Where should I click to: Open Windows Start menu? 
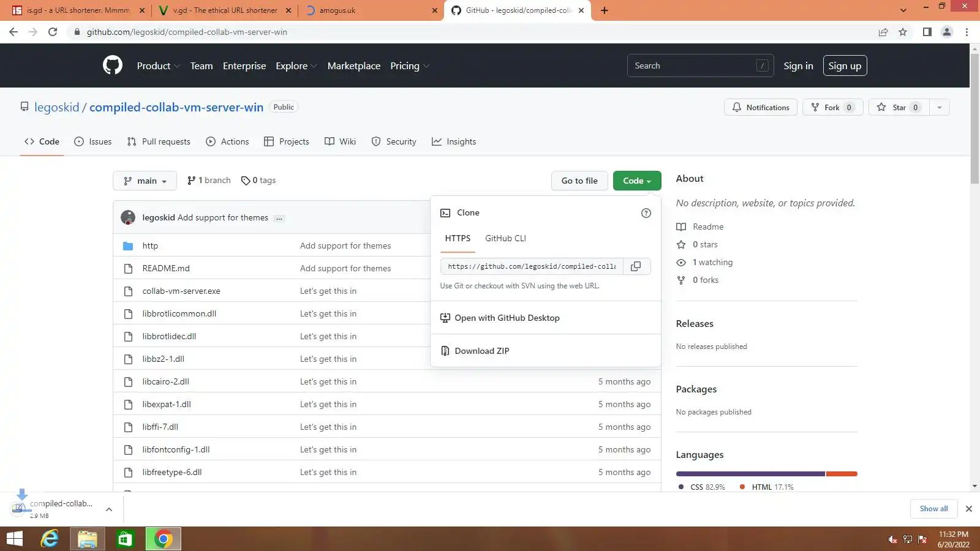14,539
